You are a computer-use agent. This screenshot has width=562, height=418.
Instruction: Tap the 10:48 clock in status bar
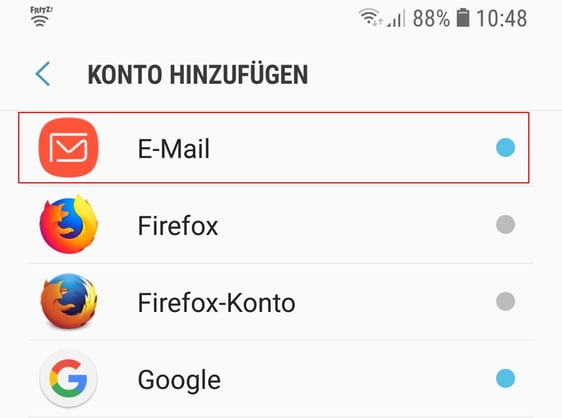[501, 18]
